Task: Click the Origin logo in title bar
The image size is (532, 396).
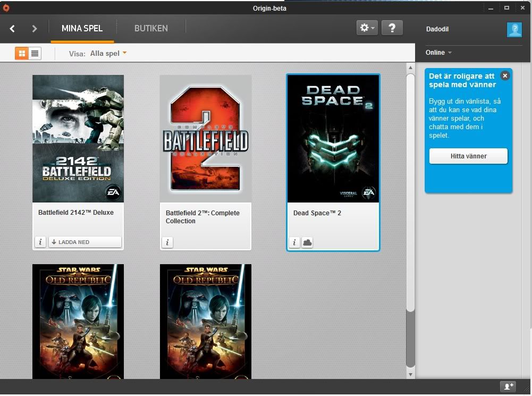Action: (x=6, y=8)
